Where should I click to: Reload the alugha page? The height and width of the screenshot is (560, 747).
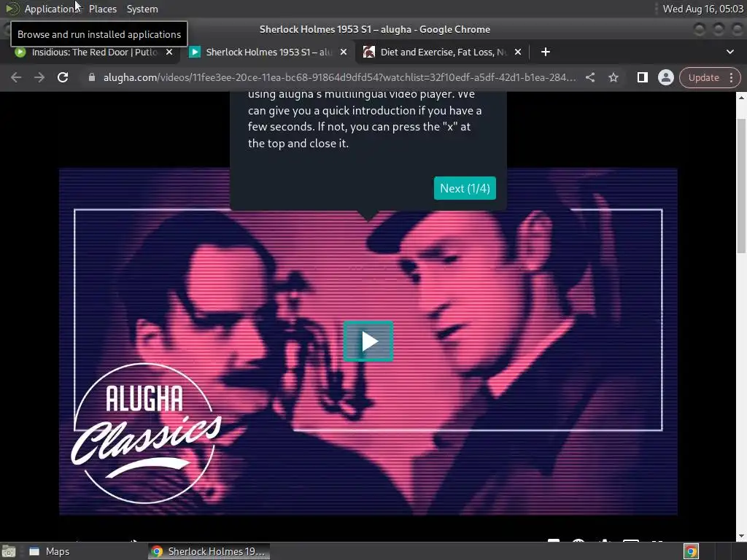point(63,77)
